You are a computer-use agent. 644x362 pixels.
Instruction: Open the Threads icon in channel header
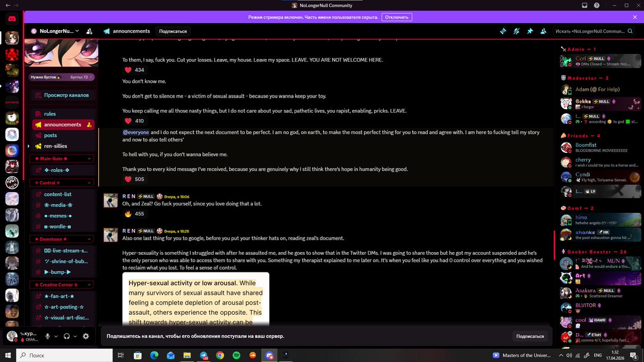pyautogui.click(x=503, y=31)
